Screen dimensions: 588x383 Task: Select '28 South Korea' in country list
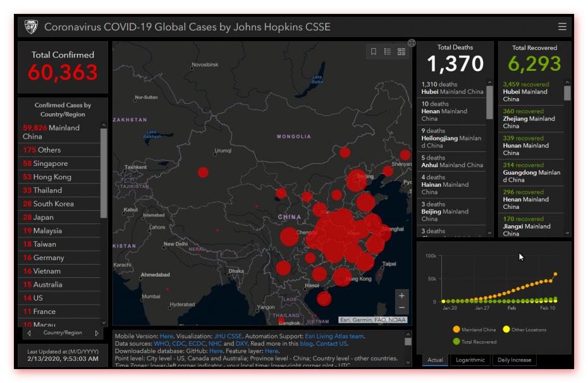tap(59, 204)
